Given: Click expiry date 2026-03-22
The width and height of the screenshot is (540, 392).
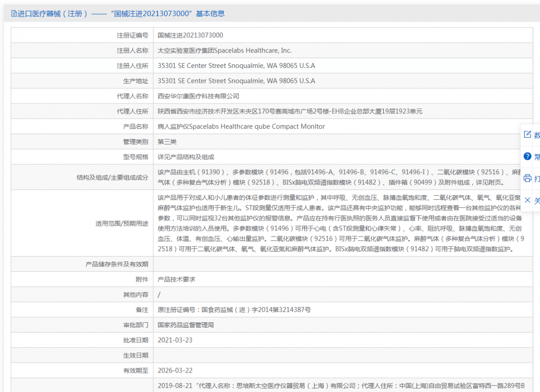Looking at the screenshot, I should click(x=175, y=371).
